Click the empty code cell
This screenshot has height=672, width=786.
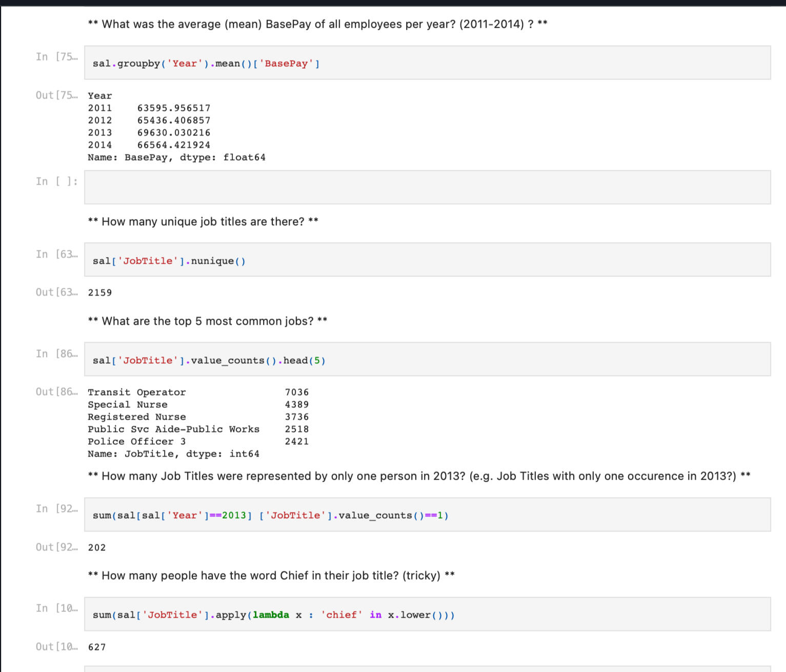coord(427,187)
